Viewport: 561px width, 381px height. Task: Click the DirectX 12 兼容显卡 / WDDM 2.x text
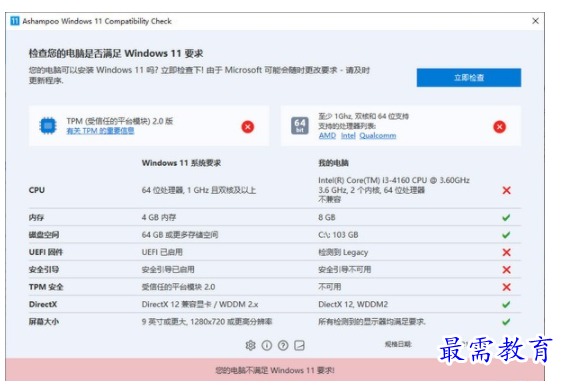point(200,304)
